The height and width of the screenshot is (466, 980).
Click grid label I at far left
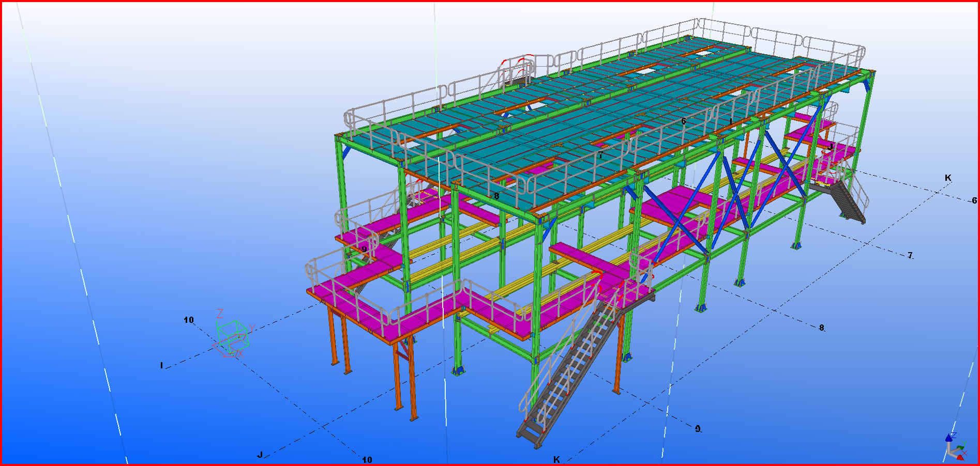point(161,365)
